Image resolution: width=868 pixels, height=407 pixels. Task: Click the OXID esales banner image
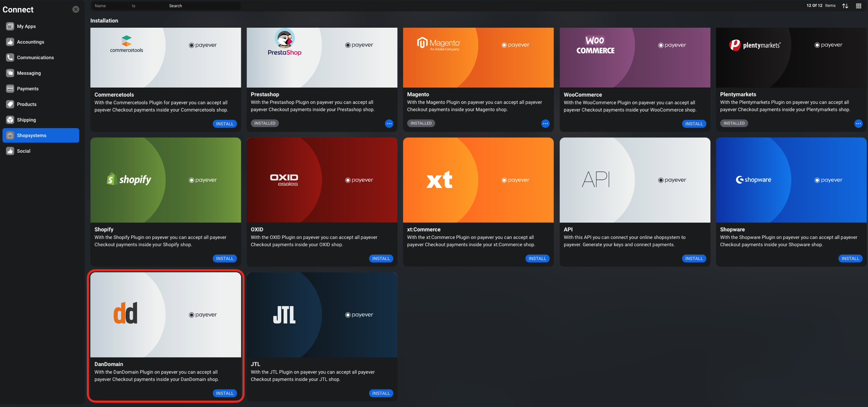322,180
